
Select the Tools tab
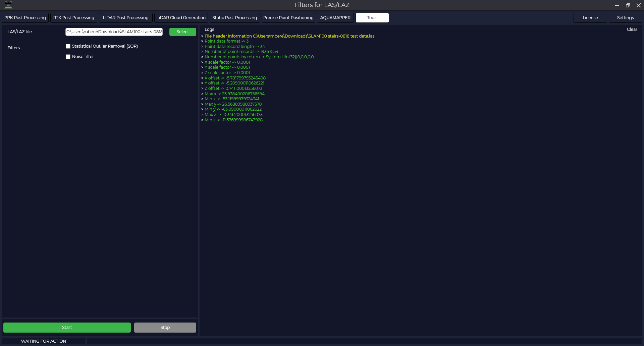[372, 18]
